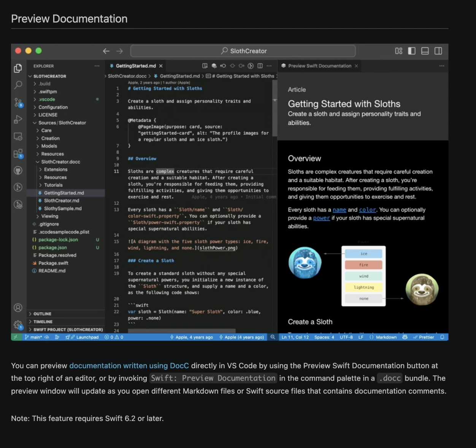Expand the Viewing folder
Image resolution: width=476 pixels, height=448 pixels.
tap(65, 216)
